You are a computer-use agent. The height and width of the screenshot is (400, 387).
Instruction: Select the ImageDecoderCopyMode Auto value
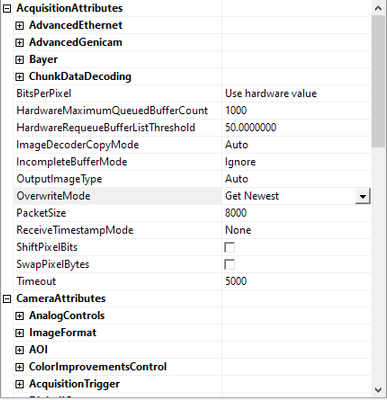[x=237, y=145]
